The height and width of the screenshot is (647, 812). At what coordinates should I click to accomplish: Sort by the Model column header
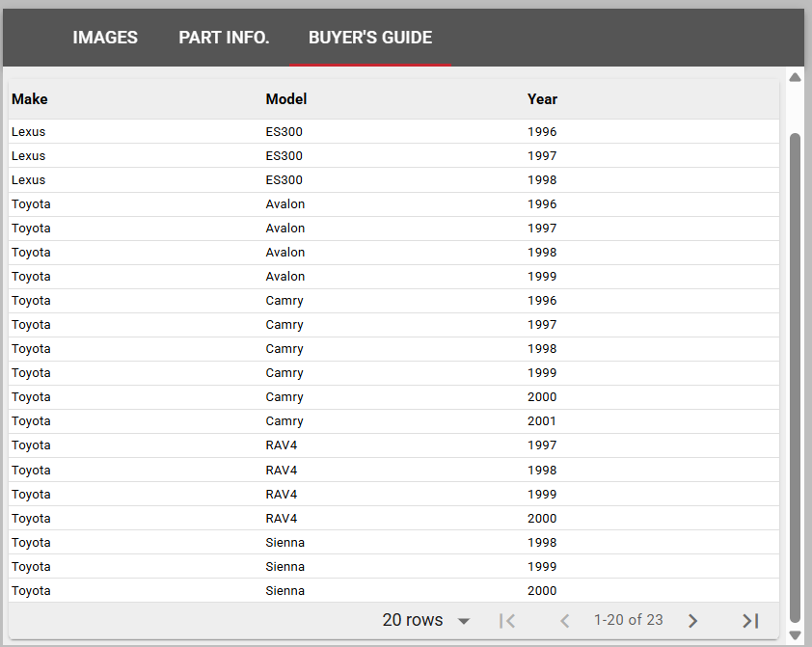tap(286, 99)
